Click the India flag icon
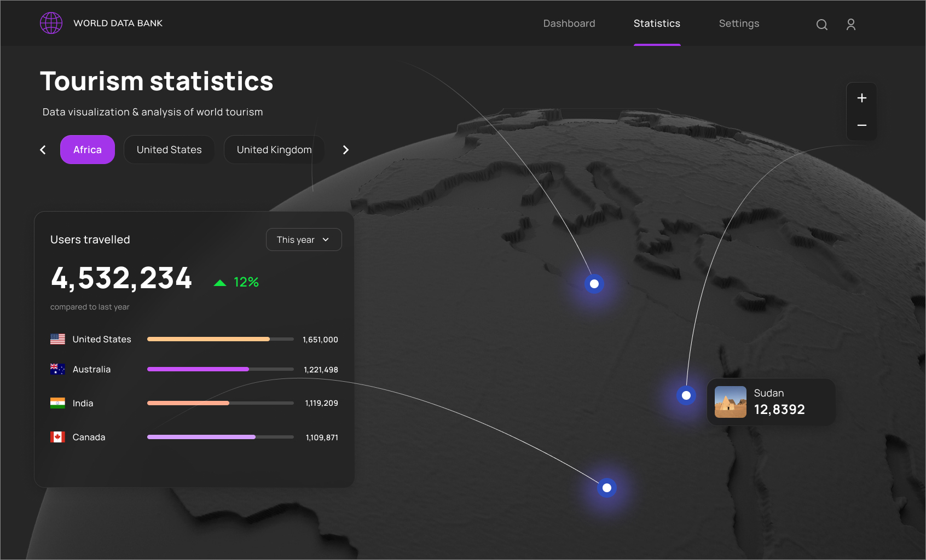This screenshot has height=560, width=926. click(57, 403)
